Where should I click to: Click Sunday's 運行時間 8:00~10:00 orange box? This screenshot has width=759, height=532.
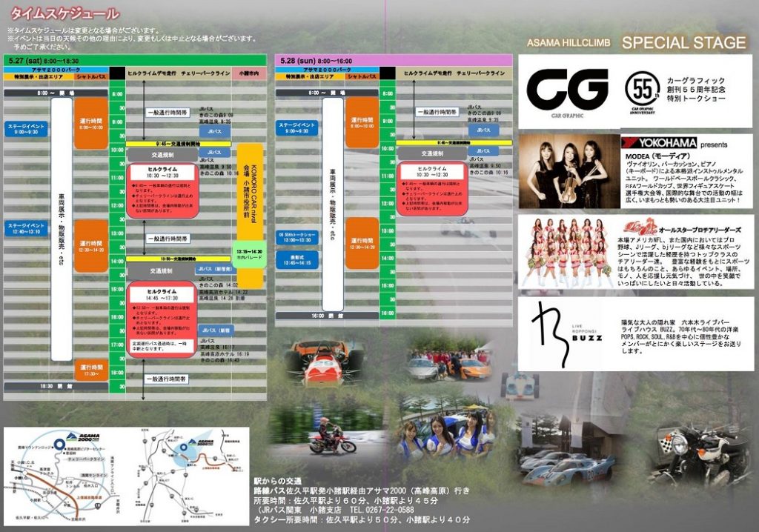362,122
